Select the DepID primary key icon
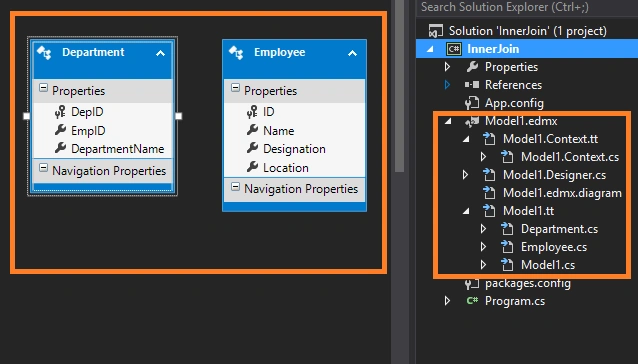This screenshot has height=364, width=638. point(60,112)
